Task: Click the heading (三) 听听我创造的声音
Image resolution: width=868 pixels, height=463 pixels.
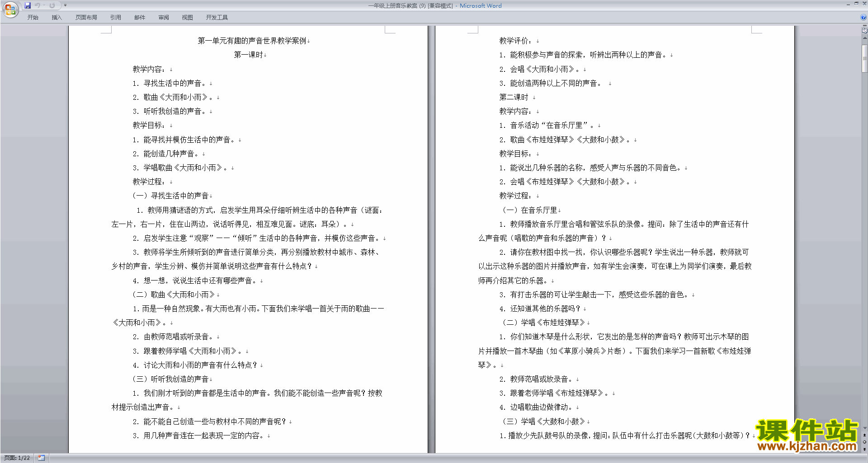Action: click(x=170, y=379)
